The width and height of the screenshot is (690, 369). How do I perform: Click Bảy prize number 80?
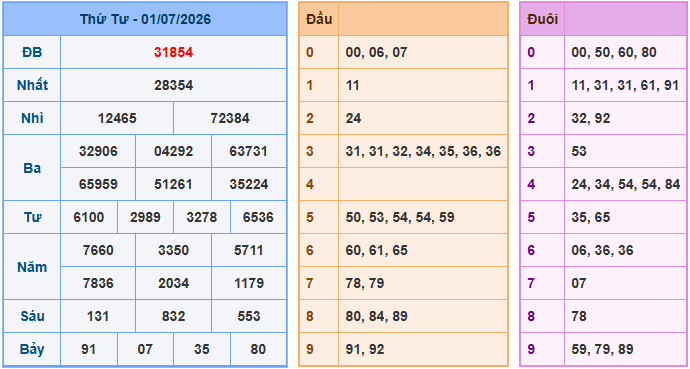pos(258,349)
